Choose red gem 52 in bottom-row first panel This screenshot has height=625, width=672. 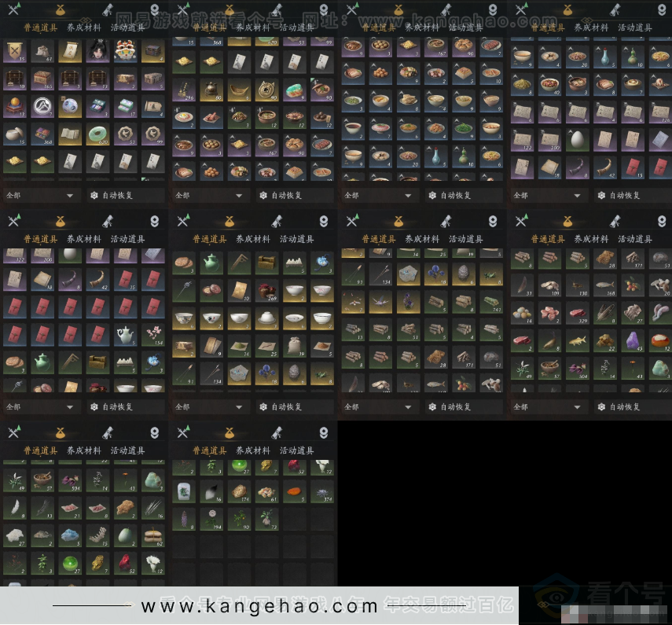click(126, 564)
